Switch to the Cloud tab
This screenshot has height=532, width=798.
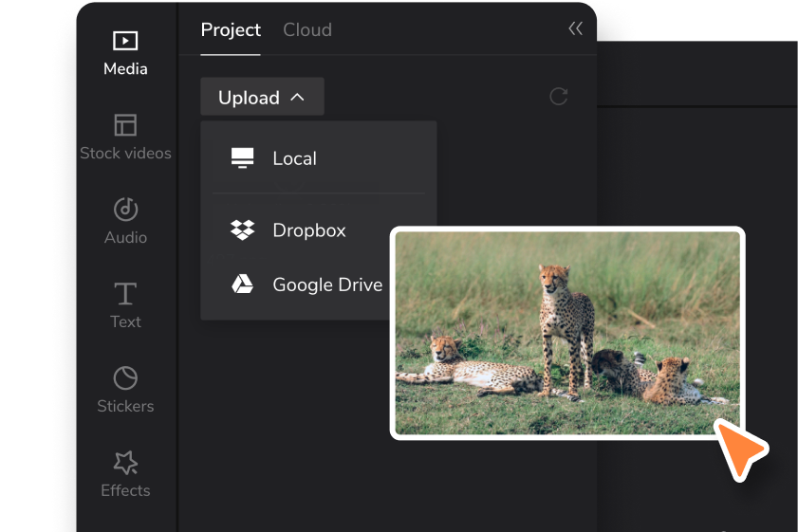[x=307, y=29]
